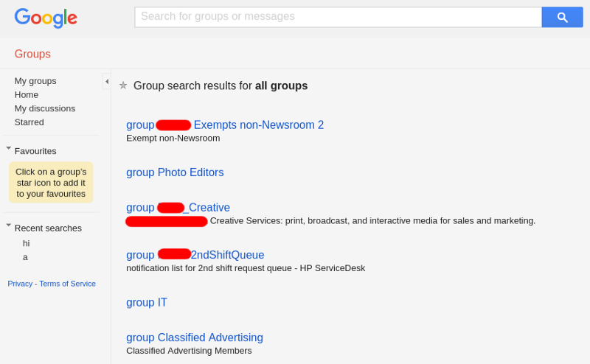This screenshot has height=364, width=590.
Task: Collapse the Recent searches section
Action: tap(8, 225)
